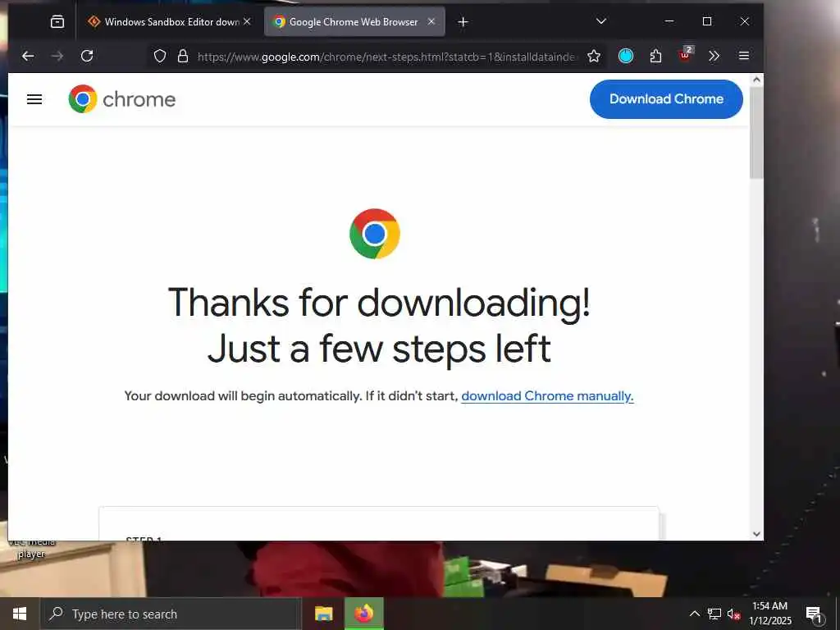840x630 pixels.
Task: Open Firefox View tab list icon
Action: coord(57,22)
